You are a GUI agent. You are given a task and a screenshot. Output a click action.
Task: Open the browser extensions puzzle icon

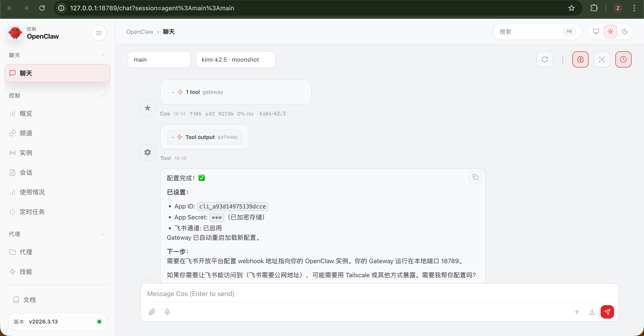click(594, 8)
